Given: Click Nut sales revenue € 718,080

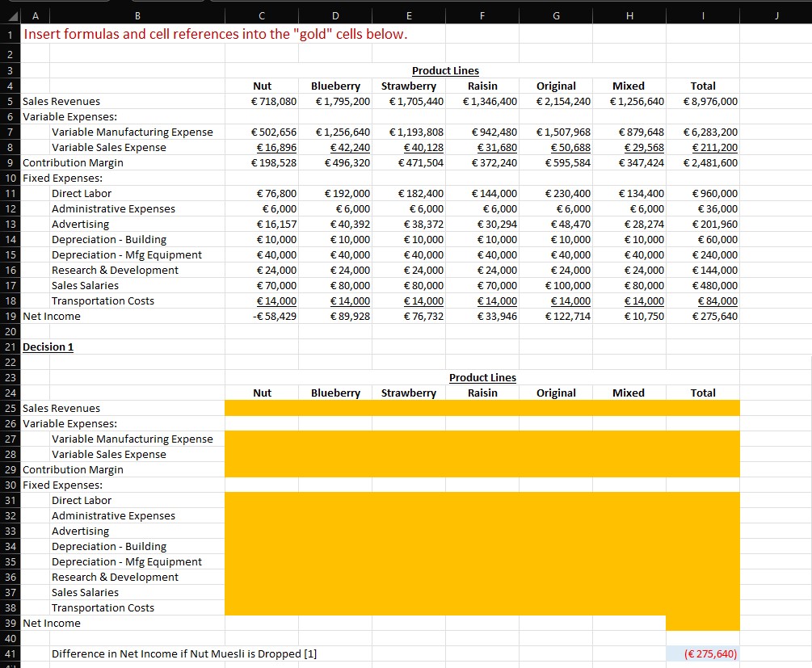Looking at the screenshot, I should pos(273,102).
